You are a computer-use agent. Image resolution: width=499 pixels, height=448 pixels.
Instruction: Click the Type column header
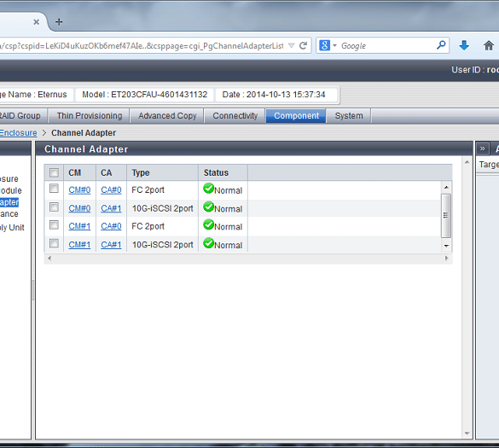(x=163, y=172)
